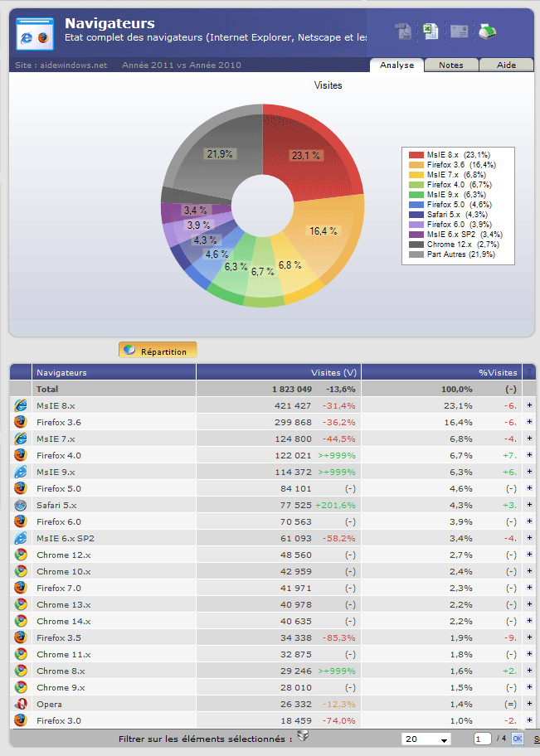The image size is (540, 756).
Task: Expand the Firefox 3.6 row plus
Action: 529,422
